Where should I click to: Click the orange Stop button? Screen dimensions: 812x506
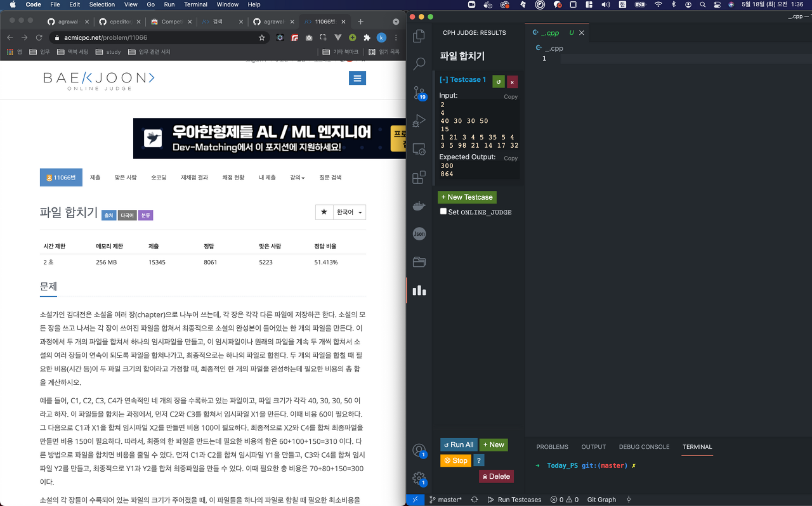455,460
